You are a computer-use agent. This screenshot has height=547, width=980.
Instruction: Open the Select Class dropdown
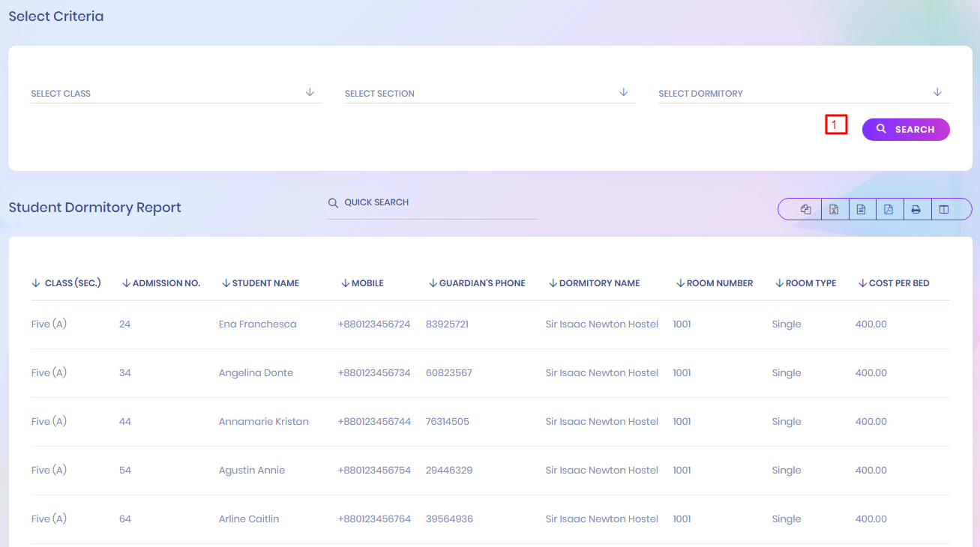[175, 93]
